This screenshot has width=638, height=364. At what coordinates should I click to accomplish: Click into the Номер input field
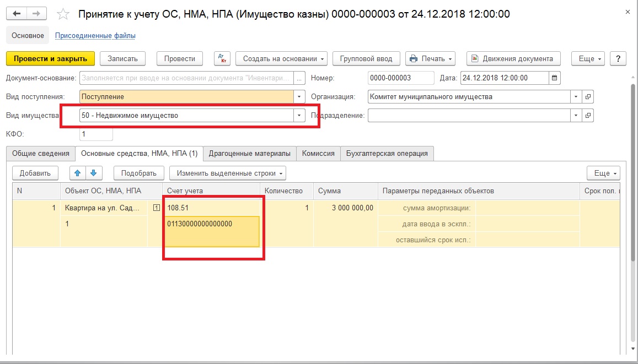[x=401, y=78]
